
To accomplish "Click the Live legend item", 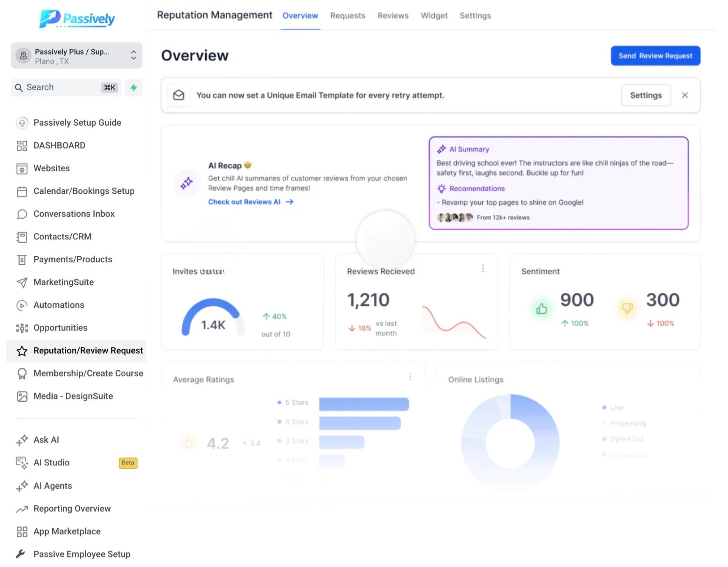I will [x=613, y=408].
